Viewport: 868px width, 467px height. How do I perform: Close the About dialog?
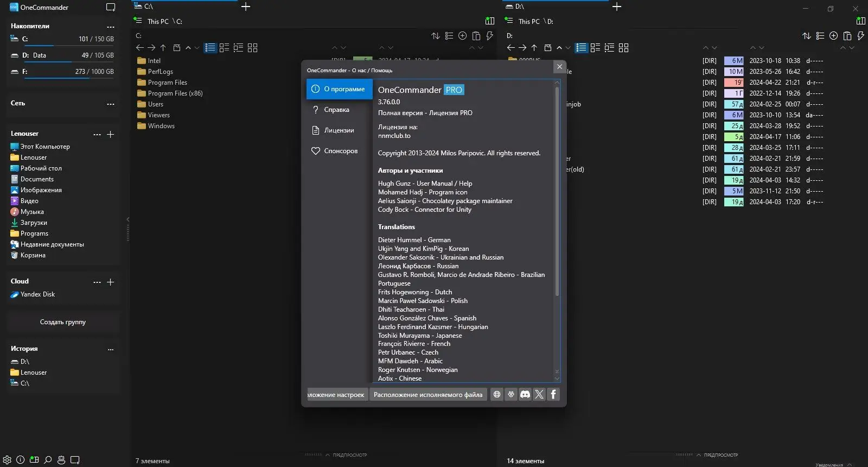point(559,67)
